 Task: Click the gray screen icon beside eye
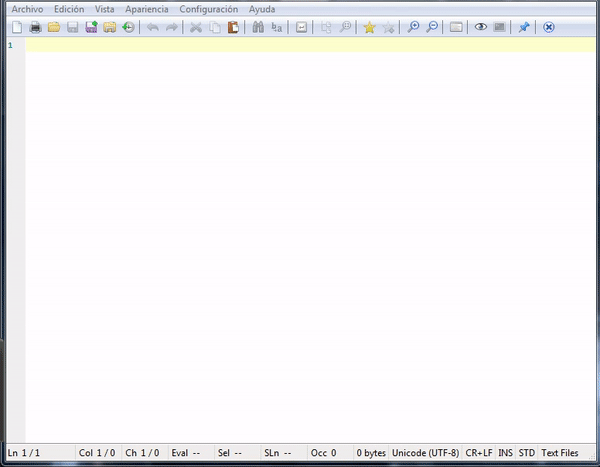[499, 27]
